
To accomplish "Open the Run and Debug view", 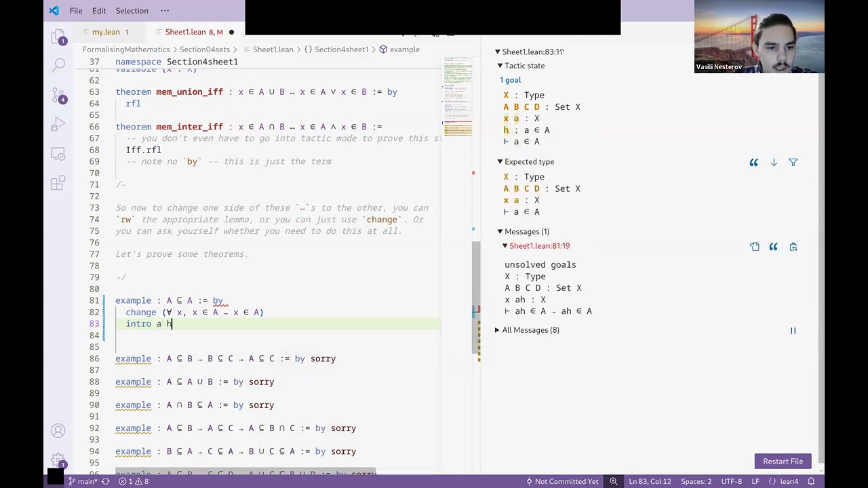I will 58,125.
